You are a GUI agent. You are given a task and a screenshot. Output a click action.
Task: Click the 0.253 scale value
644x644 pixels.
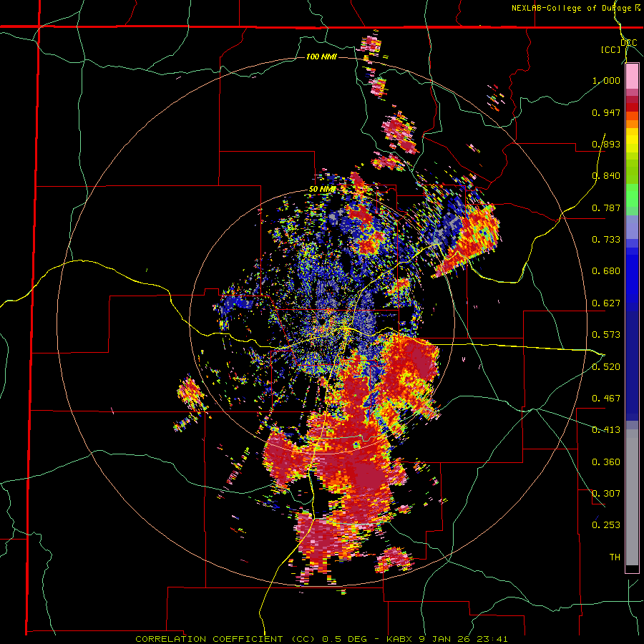[606, 525]
